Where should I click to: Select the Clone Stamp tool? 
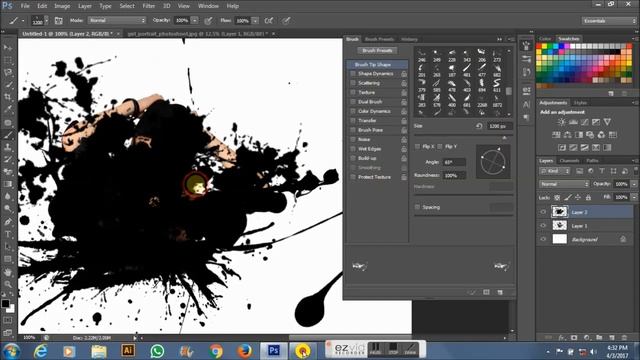coord(8,147)
